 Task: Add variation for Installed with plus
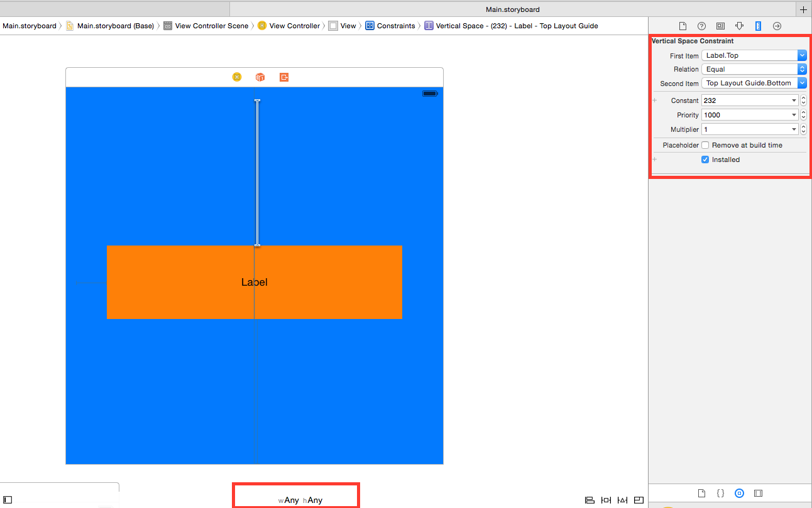pos(655,159)
